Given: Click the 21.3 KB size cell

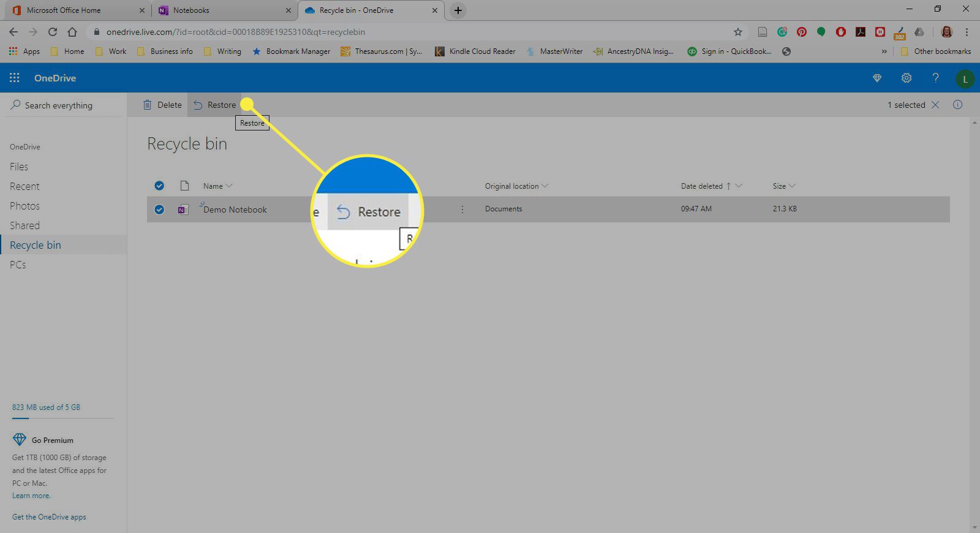Looking at the screenshot, I should pos(785,209).
